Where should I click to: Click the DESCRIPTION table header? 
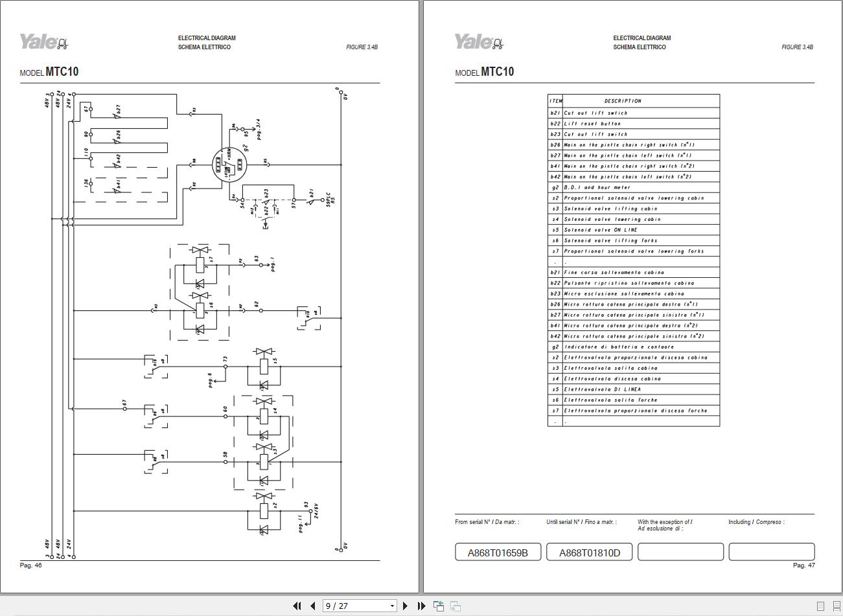pyautogui.click(x=623, y=101)
